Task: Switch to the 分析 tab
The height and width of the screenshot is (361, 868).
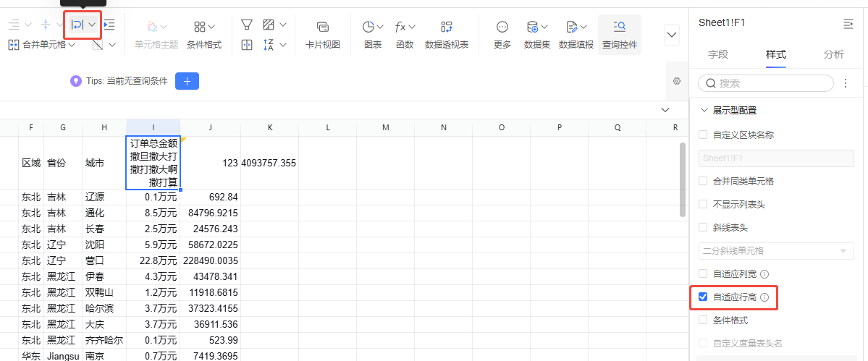Action: click(x=833, y=54)
